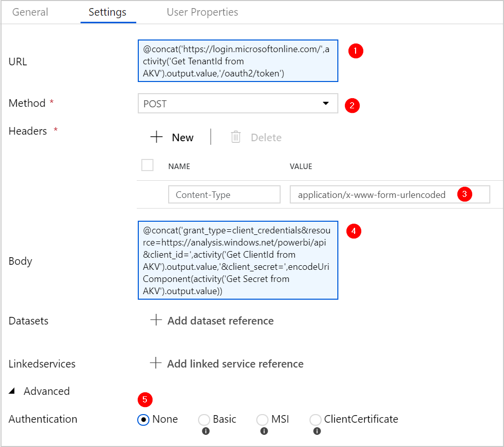This screenshot has width=504, height=447.
Task: Click info icon under MSI option
Action: tap(264, 431)
